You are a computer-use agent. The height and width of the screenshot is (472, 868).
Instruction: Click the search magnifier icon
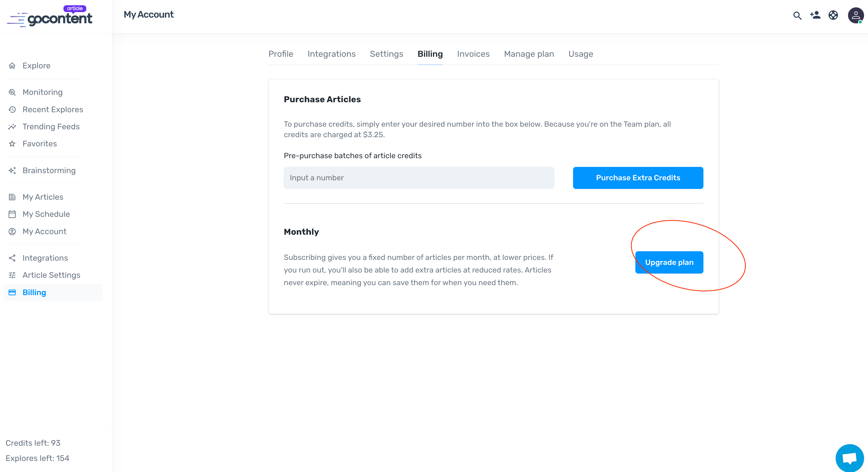coord(797,16)
